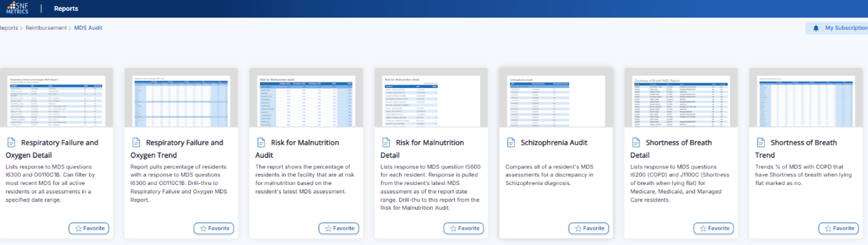
Task: Select MDS Audit breadcrumb link
Action: (88, 28)
